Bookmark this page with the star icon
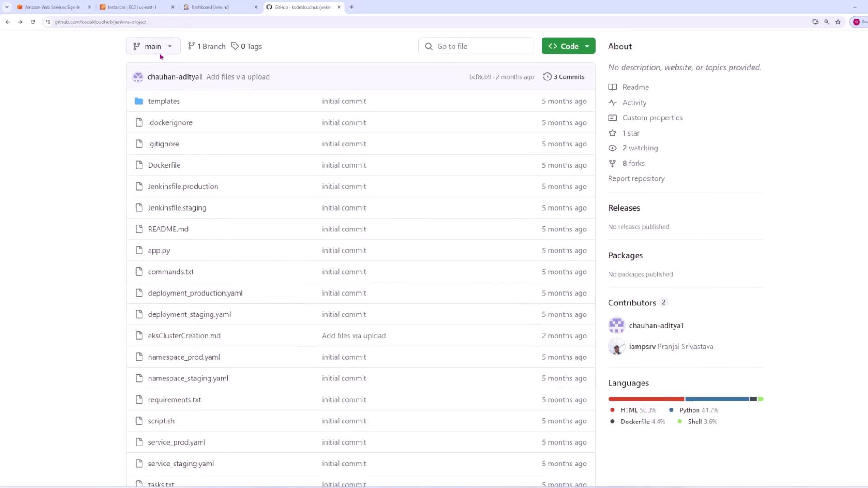The width and height of the screenshot is (868, 488). (838, 22)
